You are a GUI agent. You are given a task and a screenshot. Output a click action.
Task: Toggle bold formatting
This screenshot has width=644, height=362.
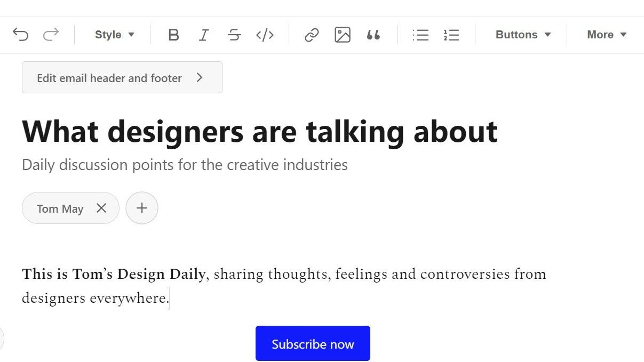tap(173, 35)
